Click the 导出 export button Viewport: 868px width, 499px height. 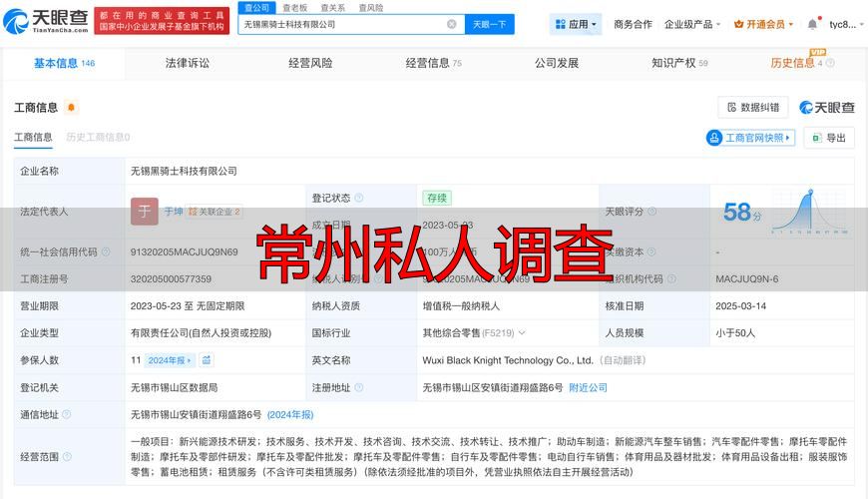[829, 138]
